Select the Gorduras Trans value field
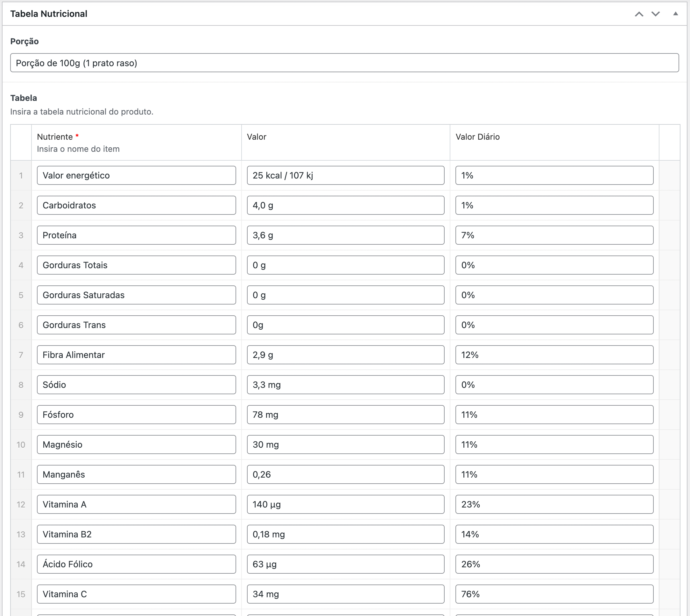This screenshot has width=690, height=616. [345, 325]
